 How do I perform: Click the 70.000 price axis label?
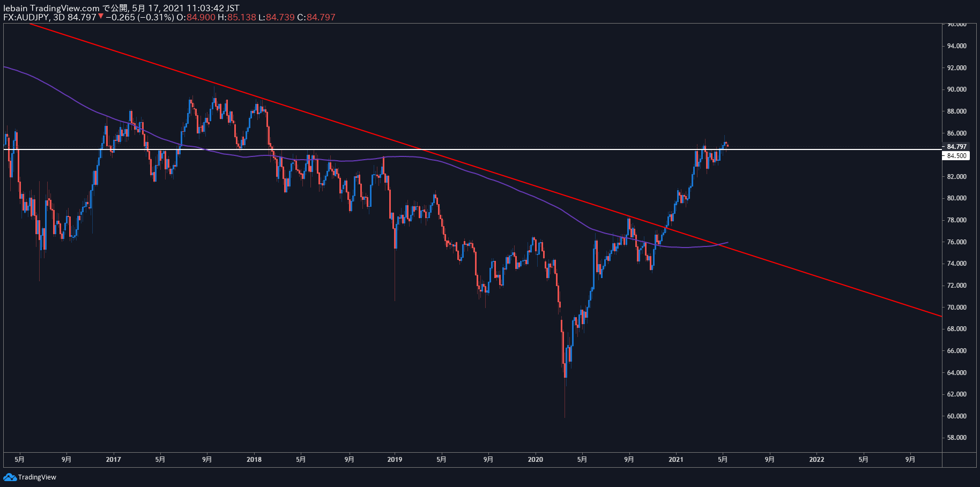click(x=957, y=308)
